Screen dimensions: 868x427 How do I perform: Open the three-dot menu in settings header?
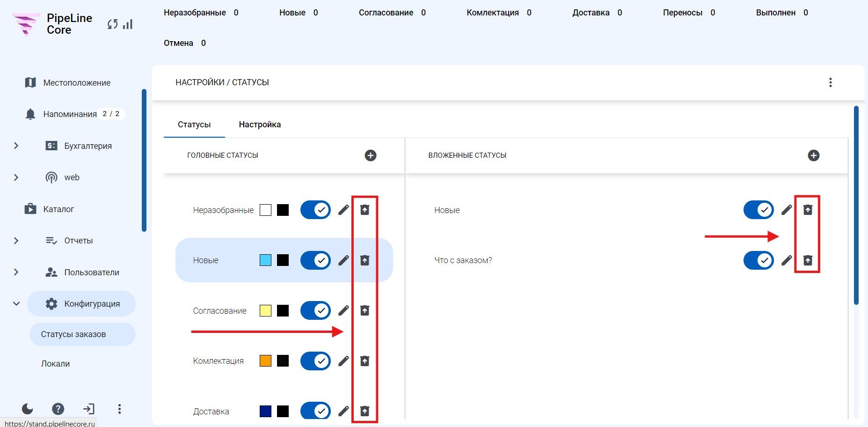[x=831, y=82]
